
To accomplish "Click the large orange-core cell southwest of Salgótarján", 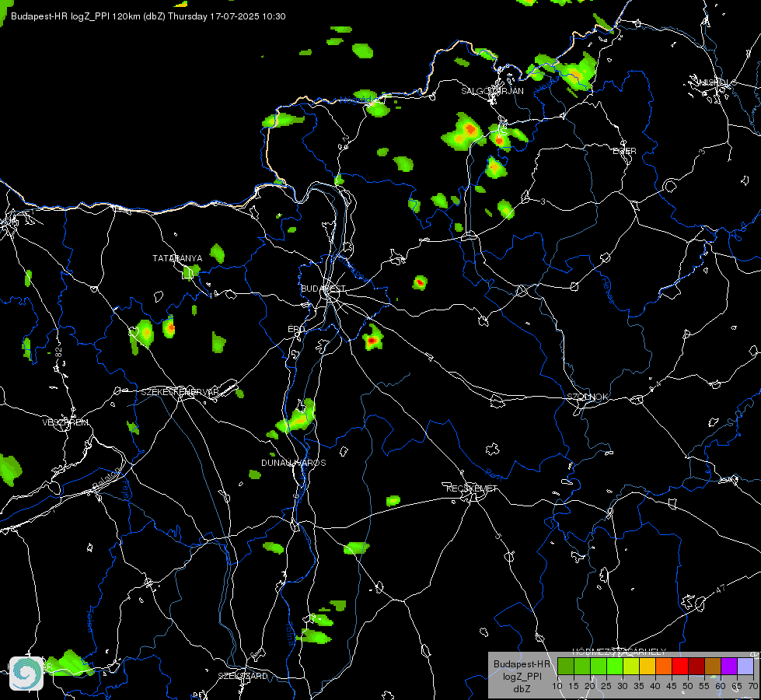I will click(463, 132).
